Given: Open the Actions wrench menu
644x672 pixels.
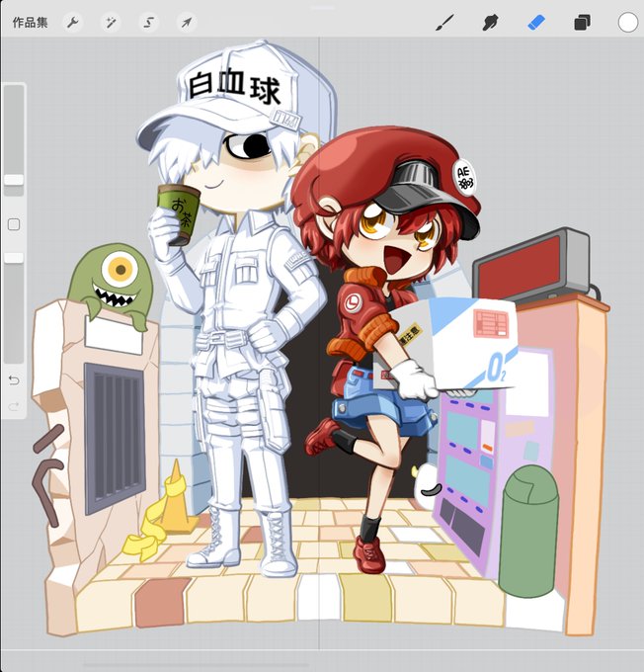Looking at the screenshot, I should click(x=72, y=23).
